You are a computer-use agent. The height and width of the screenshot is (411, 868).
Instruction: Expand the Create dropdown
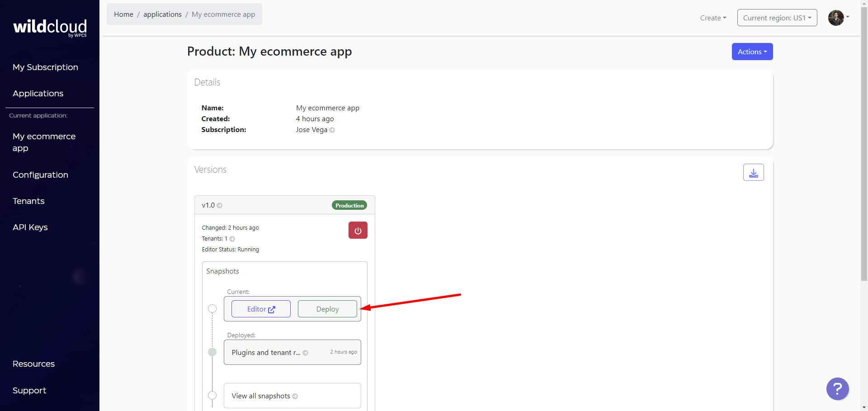click(x=713, y=18)
